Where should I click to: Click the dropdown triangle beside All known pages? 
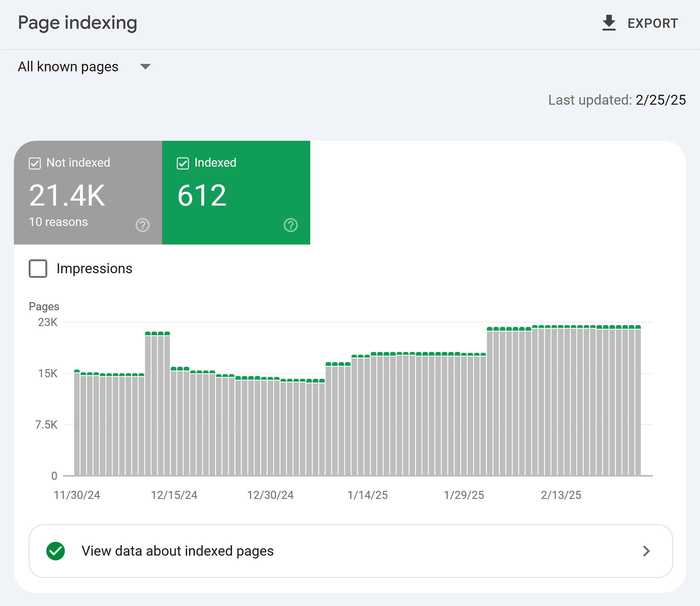tap(145, 67)
